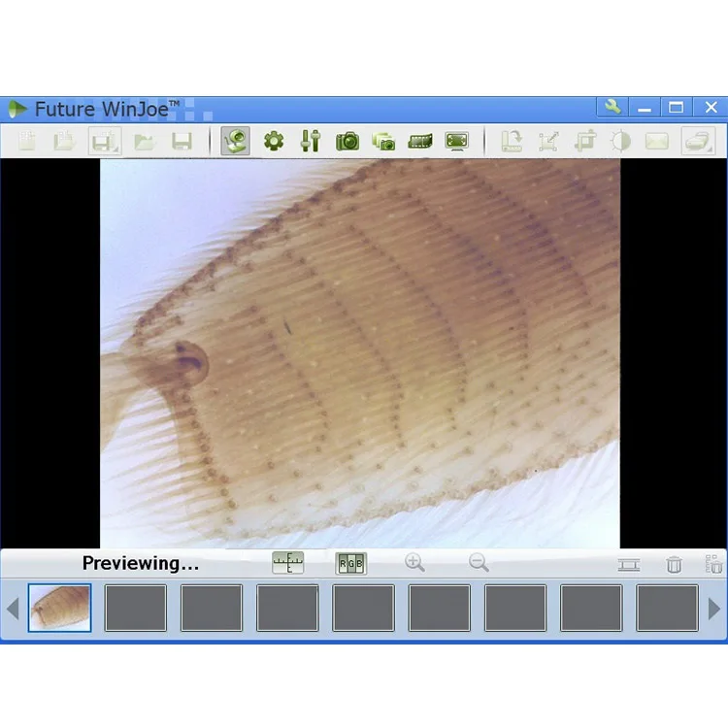Click the multi-shot timed capture icon

click(x=383, y=141)
